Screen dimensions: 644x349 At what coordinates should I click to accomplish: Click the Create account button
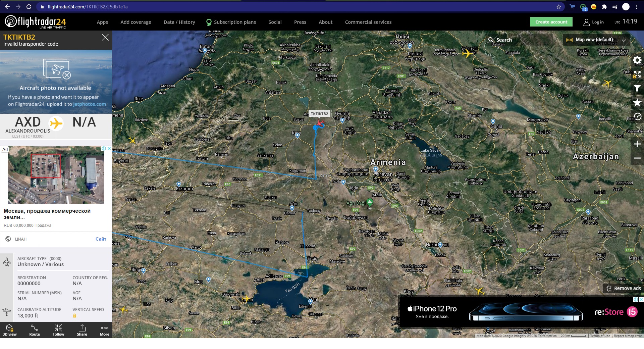click(x=551, y=22)
